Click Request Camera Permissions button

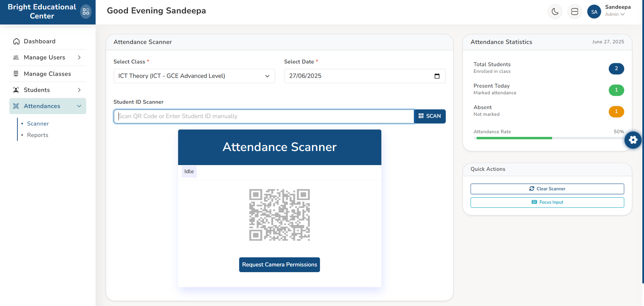[279, 265]
